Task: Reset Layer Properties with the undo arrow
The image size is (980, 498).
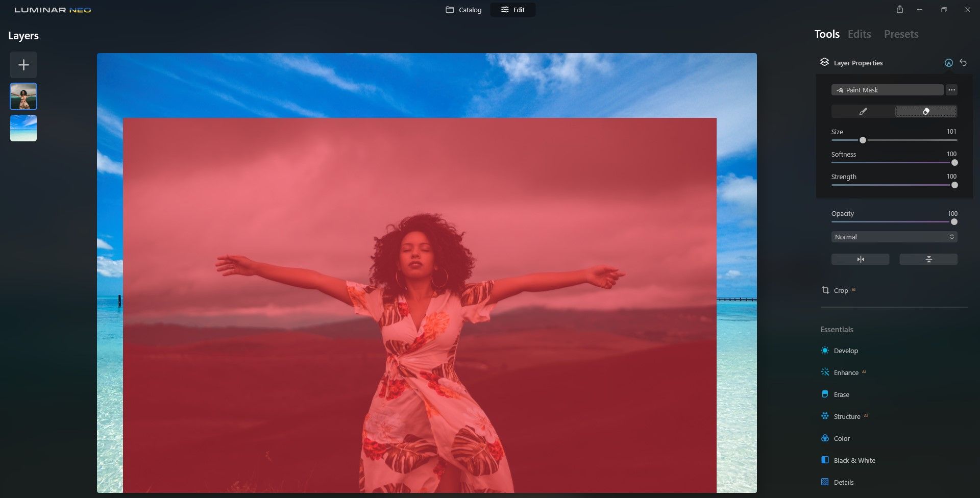Action: click(x=963, y=63)
